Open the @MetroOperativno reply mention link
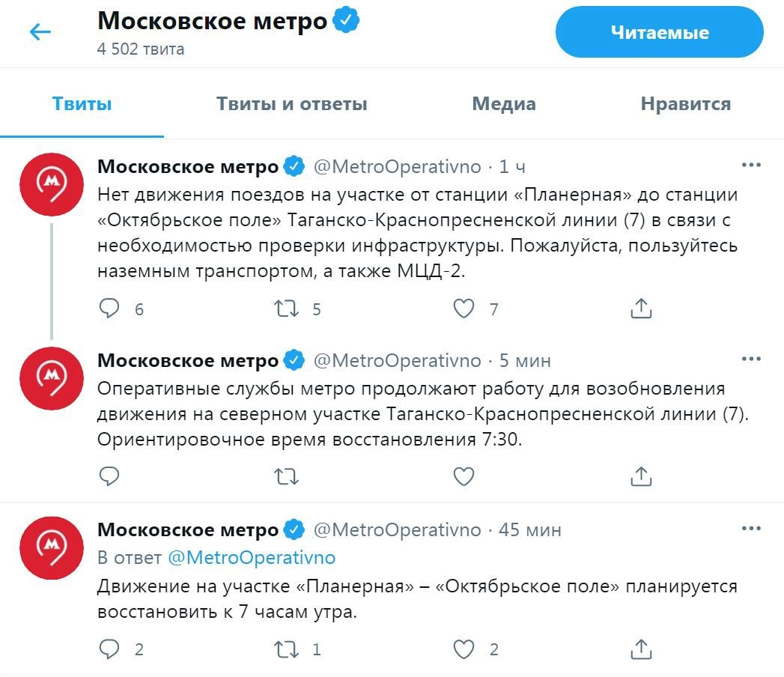 click(x=252, y=558)
